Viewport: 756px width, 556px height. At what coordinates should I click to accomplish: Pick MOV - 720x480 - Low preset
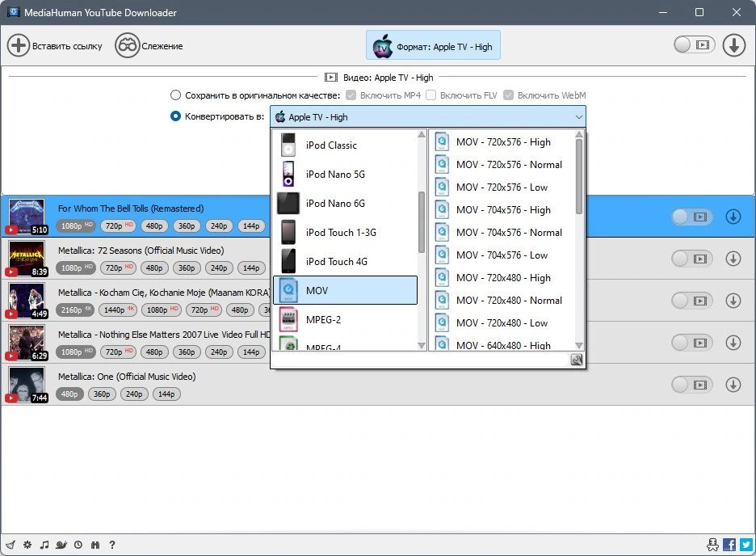coord(502,323)
